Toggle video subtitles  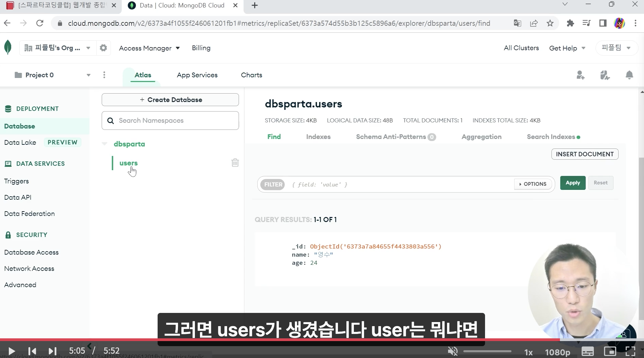(x=587, y=352)
